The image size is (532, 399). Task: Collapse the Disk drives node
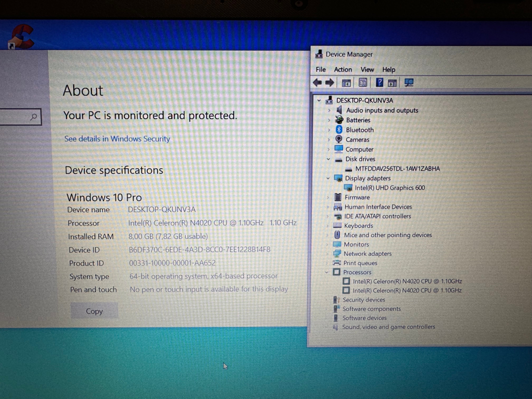point(328,159)
